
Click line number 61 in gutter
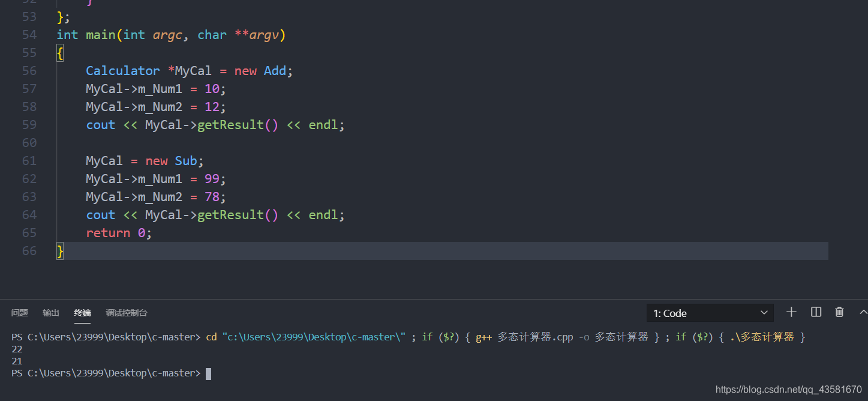point(29,161)
